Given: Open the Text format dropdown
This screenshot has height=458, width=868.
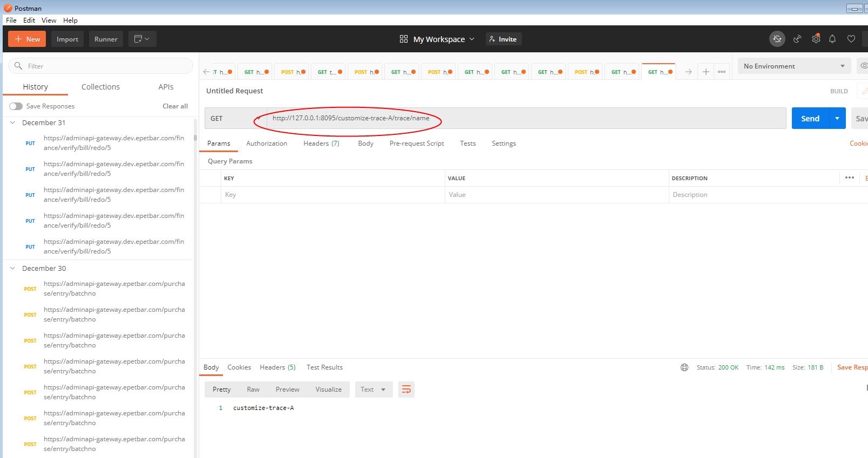Looking at the screenshot, I should pos(374,389).
